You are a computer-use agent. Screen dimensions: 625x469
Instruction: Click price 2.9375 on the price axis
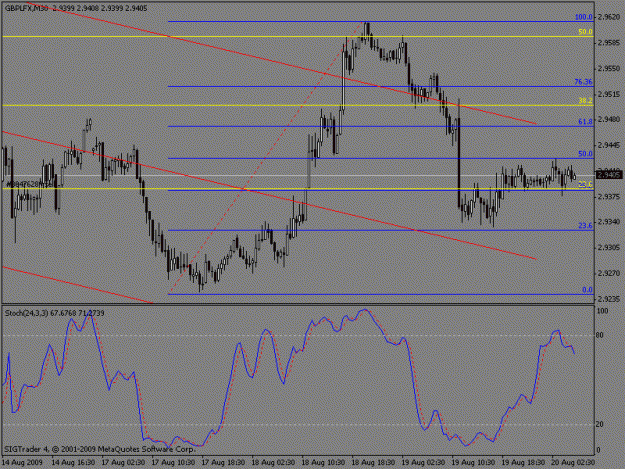(609, 196)
